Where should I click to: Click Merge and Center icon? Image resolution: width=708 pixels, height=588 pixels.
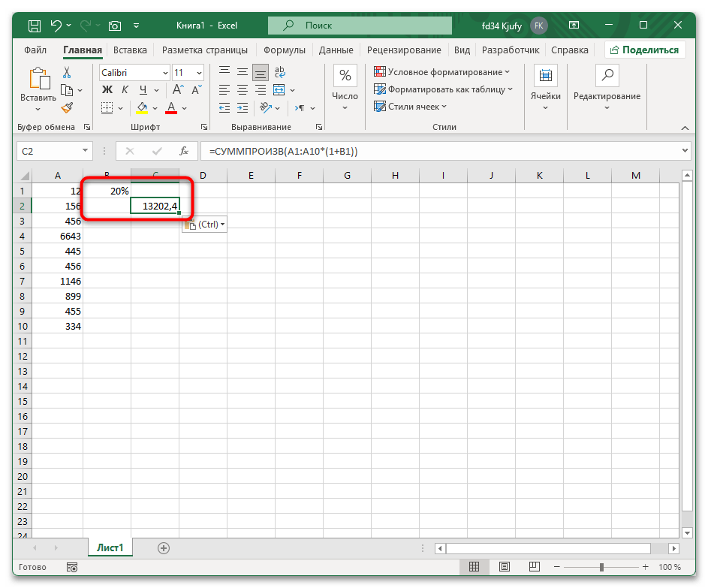[x=279, y=90]
